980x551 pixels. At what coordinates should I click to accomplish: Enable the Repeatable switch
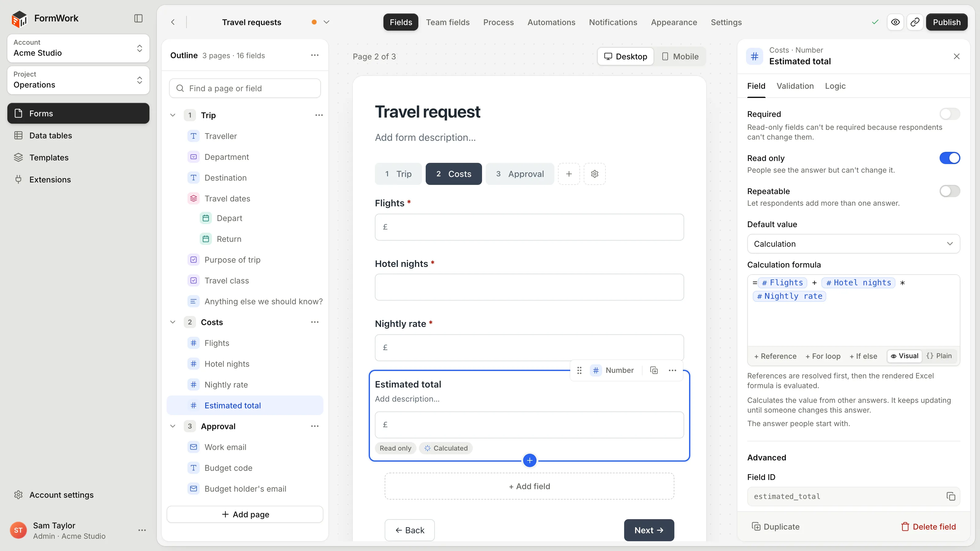[950, 191]
